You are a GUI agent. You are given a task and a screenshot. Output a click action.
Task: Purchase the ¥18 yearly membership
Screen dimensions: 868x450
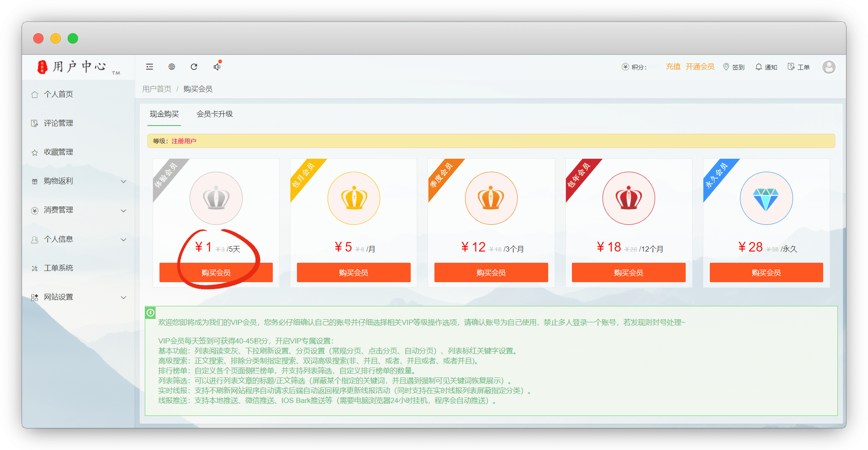tap(628, 273)
